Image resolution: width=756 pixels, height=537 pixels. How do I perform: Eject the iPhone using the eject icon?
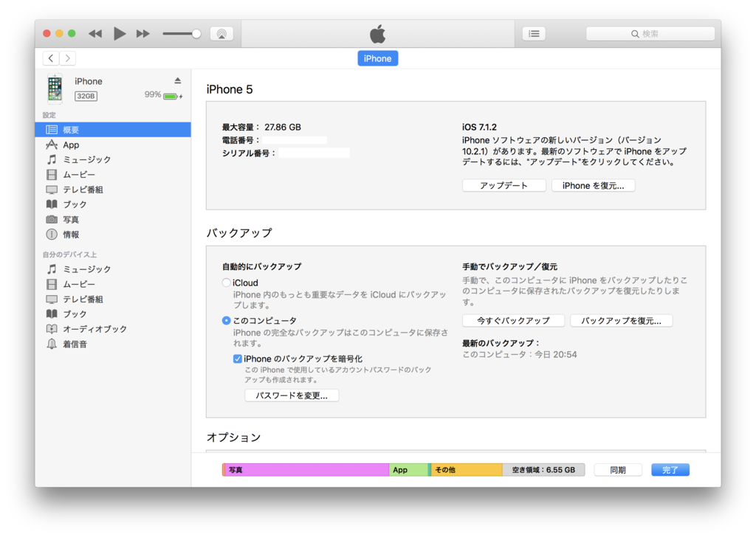[x=177, y=80]
